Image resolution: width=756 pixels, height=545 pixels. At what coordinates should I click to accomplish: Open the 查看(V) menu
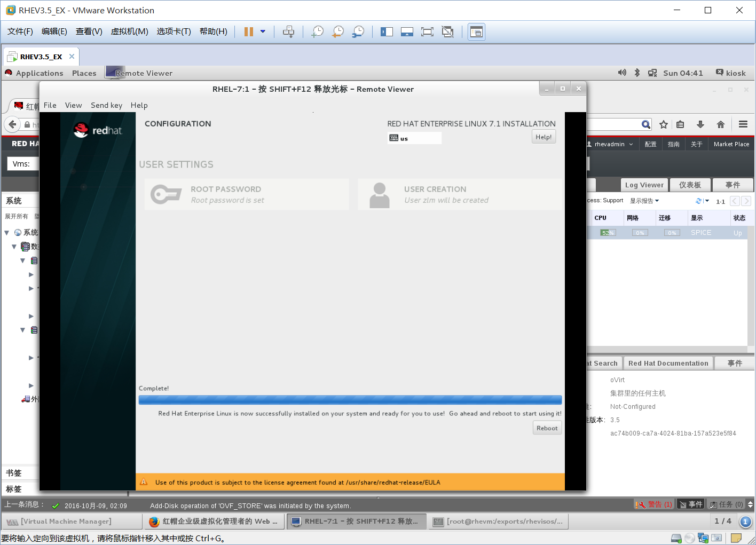(89, 31)
